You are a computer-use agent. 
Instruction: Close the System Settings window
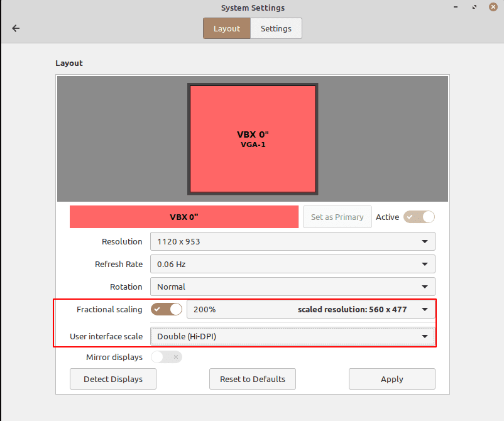[x=493, y=7]
